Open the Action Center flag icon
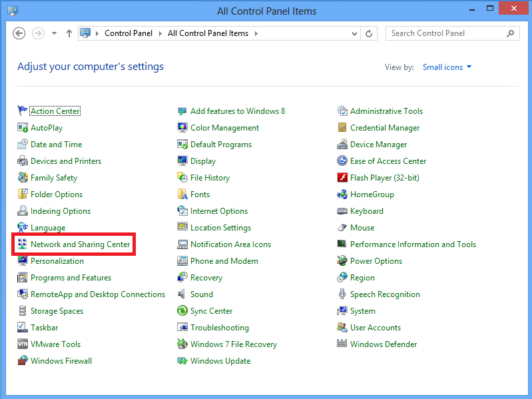Screen dimensions: 532x399 (23, 111)
